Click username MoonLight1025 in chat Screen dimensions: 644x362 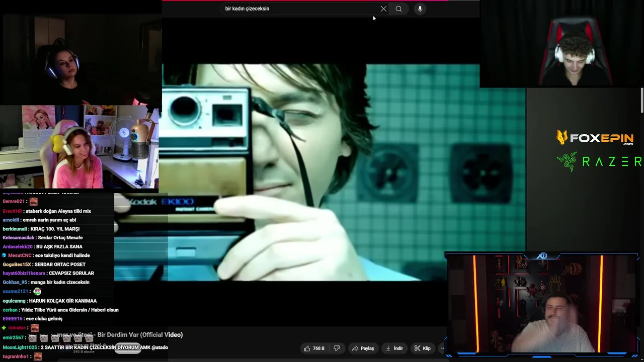[20, 347]
